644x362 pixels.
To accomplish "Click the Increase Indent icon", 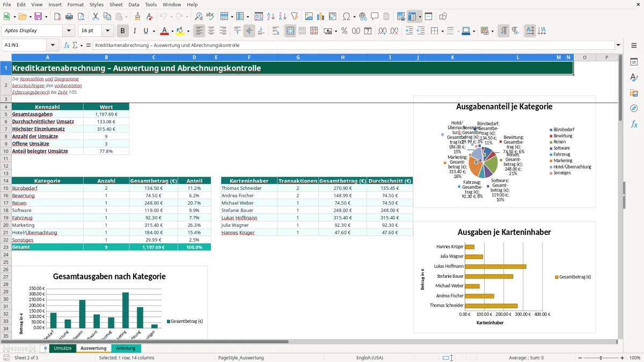I will 409,31.
